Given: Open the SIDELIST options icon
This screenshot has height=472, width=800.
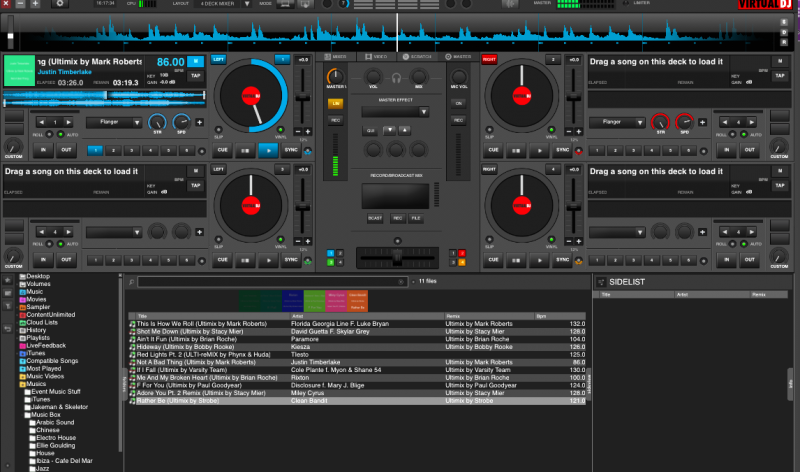Looking at the screenshot, I should tap(601, 282).
